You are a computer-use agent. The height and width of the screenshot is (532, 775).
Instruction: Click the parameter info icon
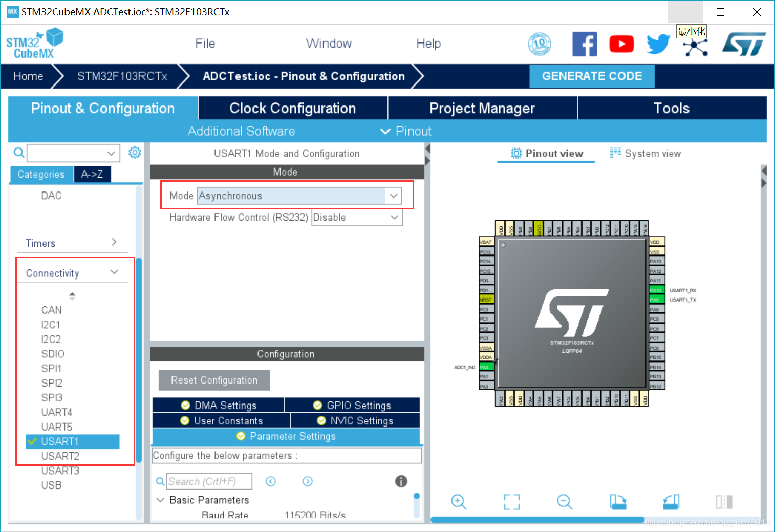(401, 481)
